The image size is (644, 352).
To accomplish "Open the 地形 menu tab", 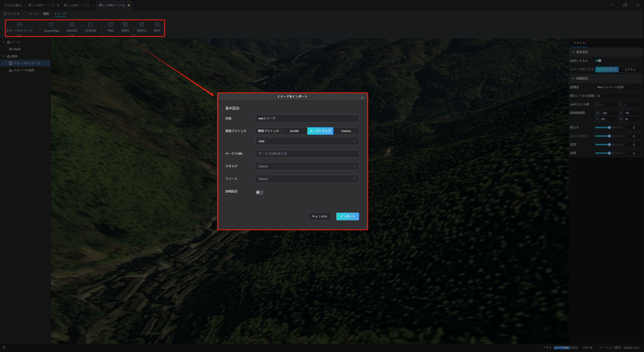I will pos(46,14).
